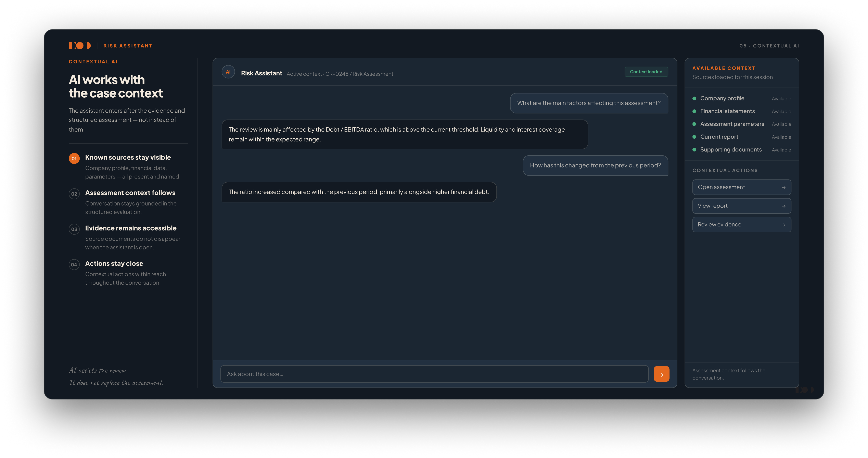
Task: Click the question about previous period change
Action: [x=595, y=165]
